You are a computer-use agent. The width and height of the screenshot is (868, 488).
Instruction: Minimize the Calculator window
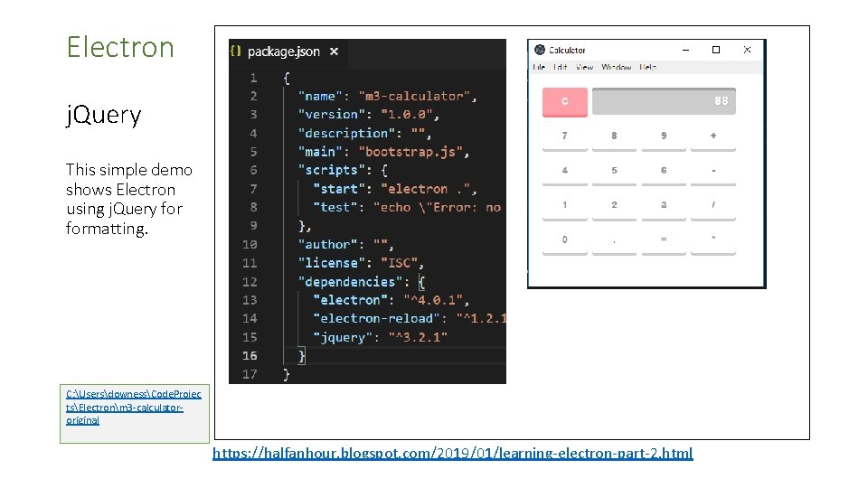(x=686, y=50)
